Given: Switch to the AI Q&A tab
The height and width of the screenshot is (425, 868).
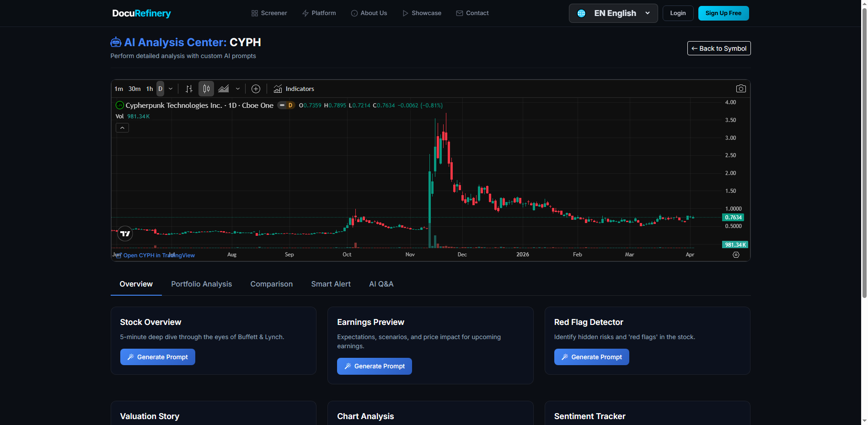Looking at the screenshot, I should pyautogui.click(x=381, y=284).
